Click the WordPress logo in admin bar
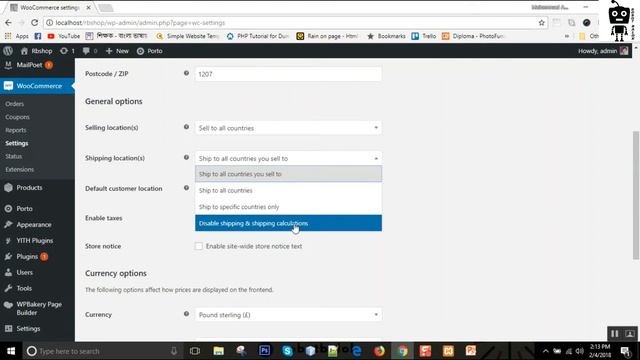 coord(8,51)
